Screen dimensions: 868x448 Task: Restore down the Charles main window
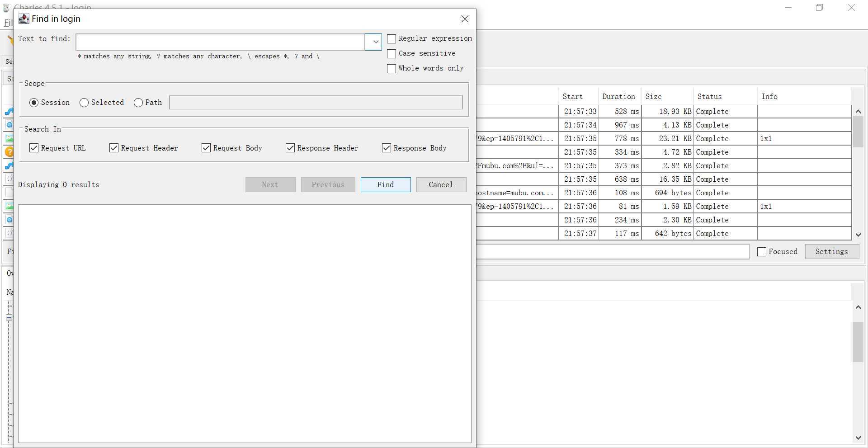[x=819, y=8]
